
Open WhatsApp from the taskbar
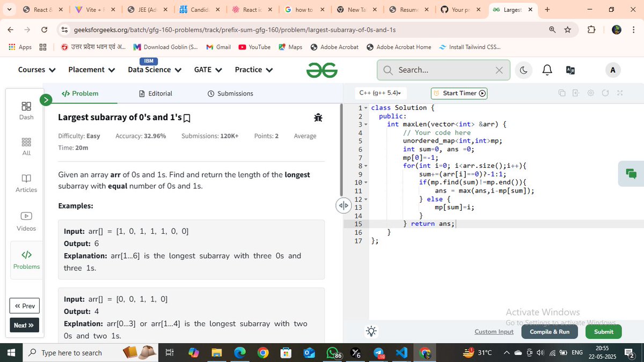(333, 352)
